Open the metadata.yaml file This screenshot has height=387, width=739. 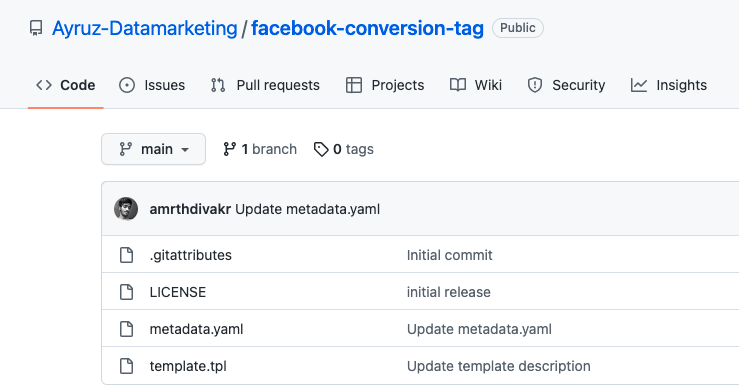coord(197,329)
